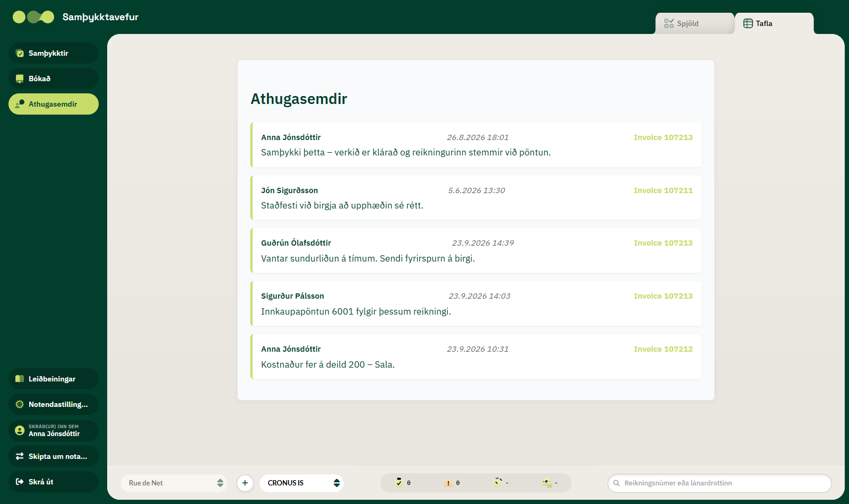Open Leiðbeiningar guide page

coord(54,379)
